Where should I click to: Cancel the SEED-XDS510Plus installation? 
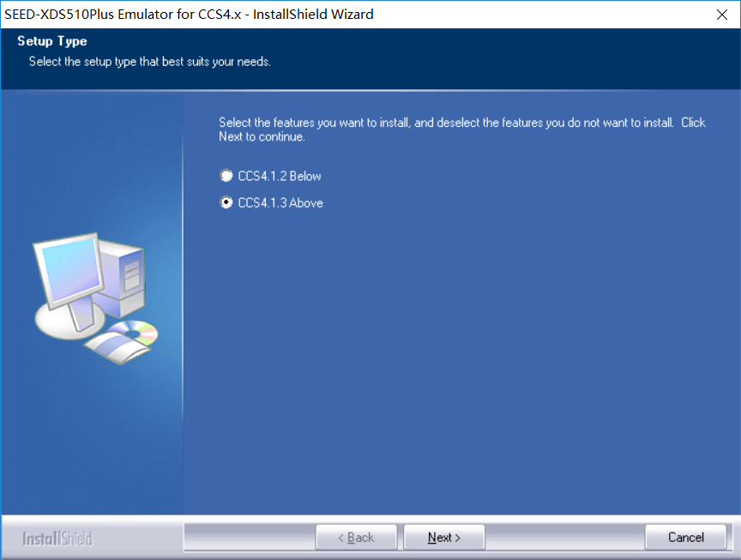pos(685,537)
